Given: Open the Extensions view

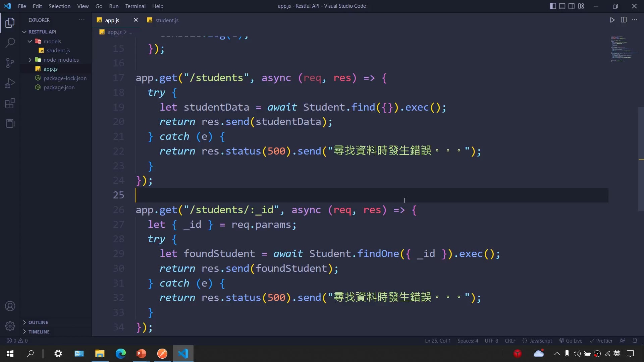Looking at the screenshot, I should pos(10,103).
